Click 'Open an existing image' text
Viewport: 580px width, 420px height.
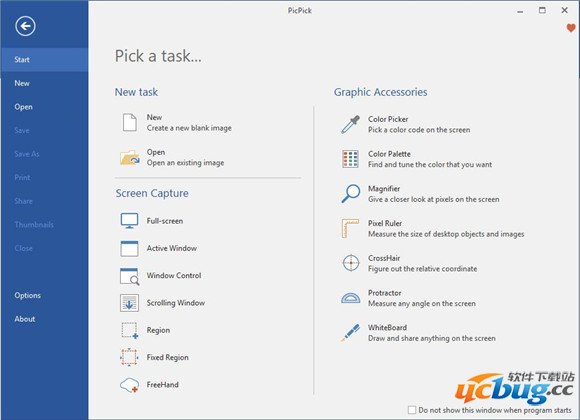(185, 163)
